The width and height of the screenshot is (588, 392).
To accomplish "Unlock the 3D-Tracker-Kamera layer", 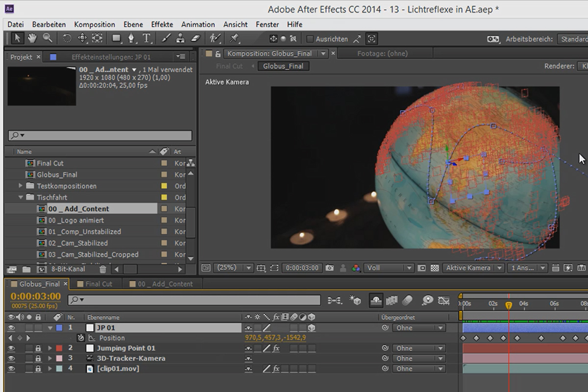I will click(38, 358).
